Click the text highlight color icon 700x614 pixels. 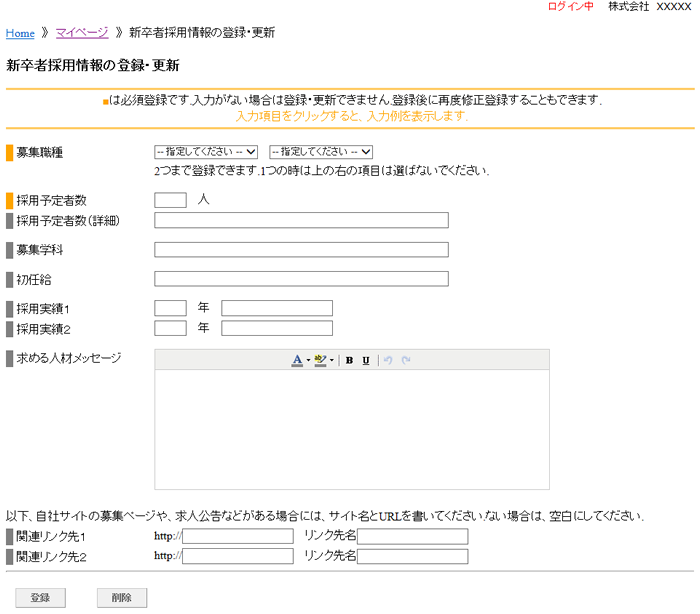[320, 360]
